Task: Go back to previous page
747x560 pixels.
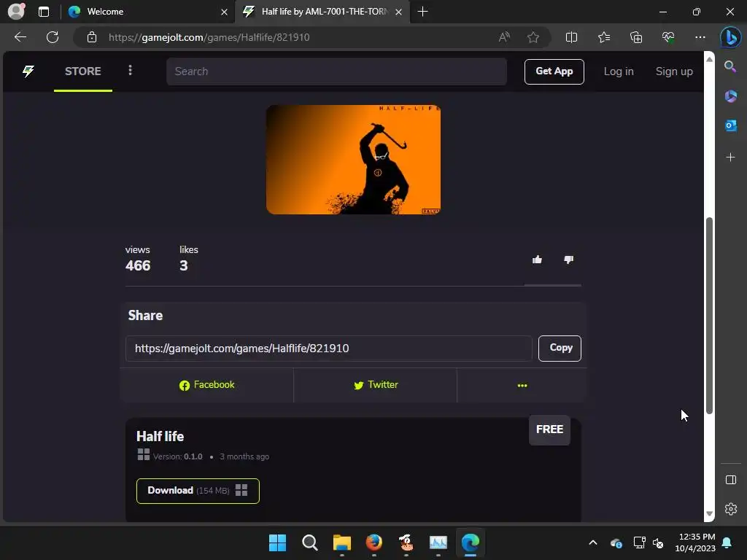Action: coord(20,37)
